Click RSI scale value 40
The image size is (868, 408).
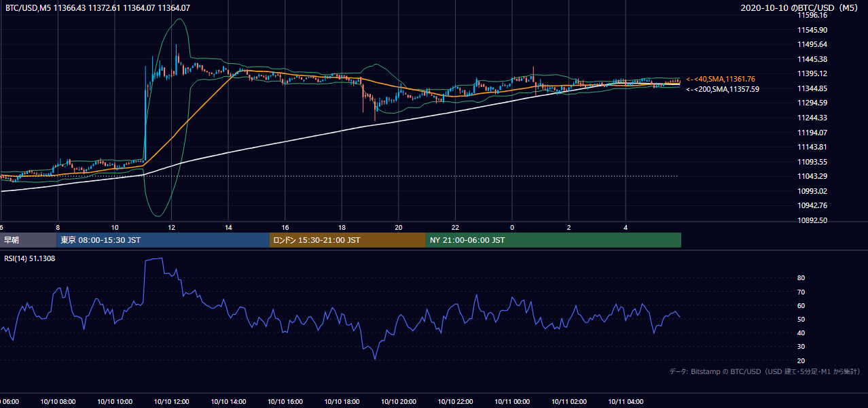(x=801, y=333)
